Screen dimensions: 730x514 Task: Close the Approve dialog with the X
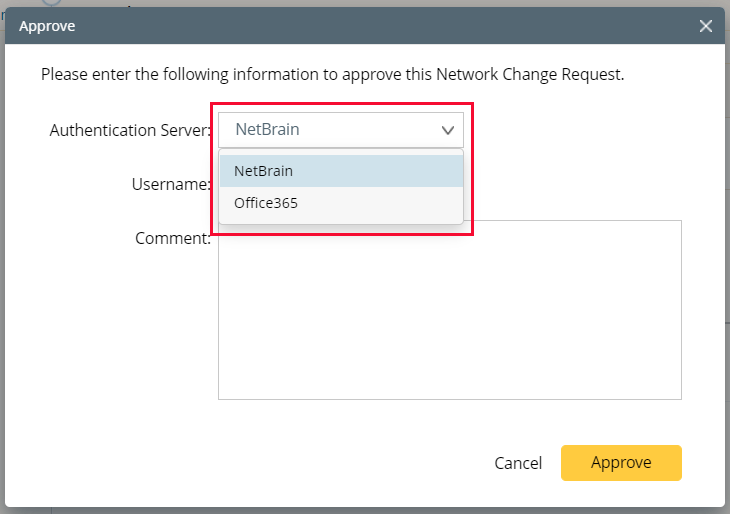706,26
